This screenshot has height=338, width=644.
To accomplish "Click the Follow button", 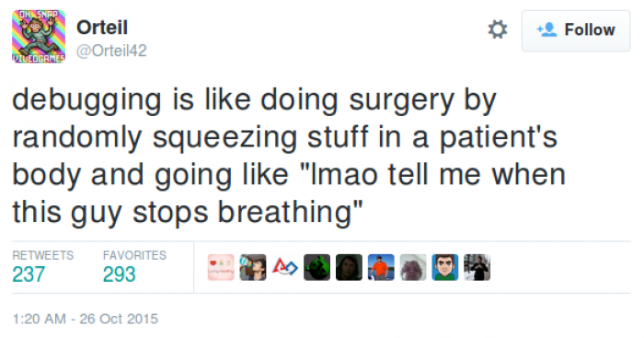I will pos(576,30).
